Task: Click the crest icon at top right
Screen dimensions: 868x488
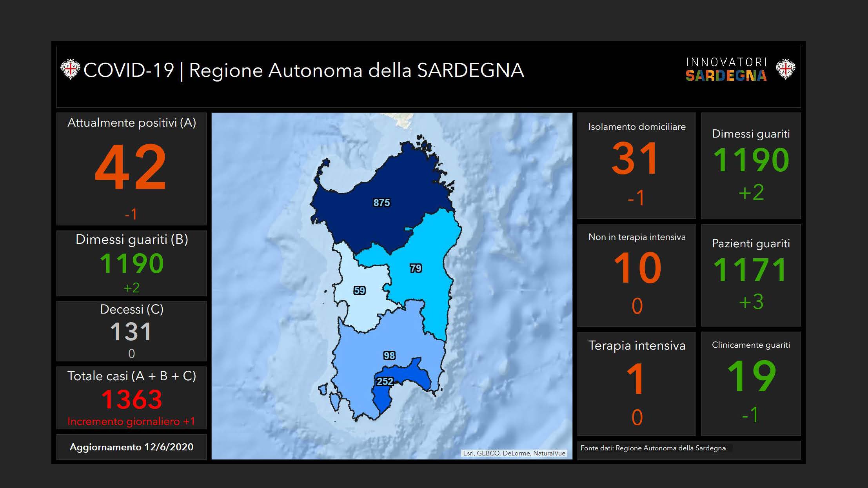Action: pos(785,69)
